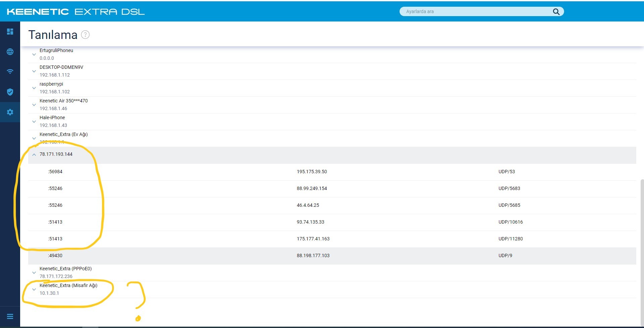The height and width of the screenshot is (328, 644).
Task: Expand the raspberrypi row
Action: tap(34, 88)
